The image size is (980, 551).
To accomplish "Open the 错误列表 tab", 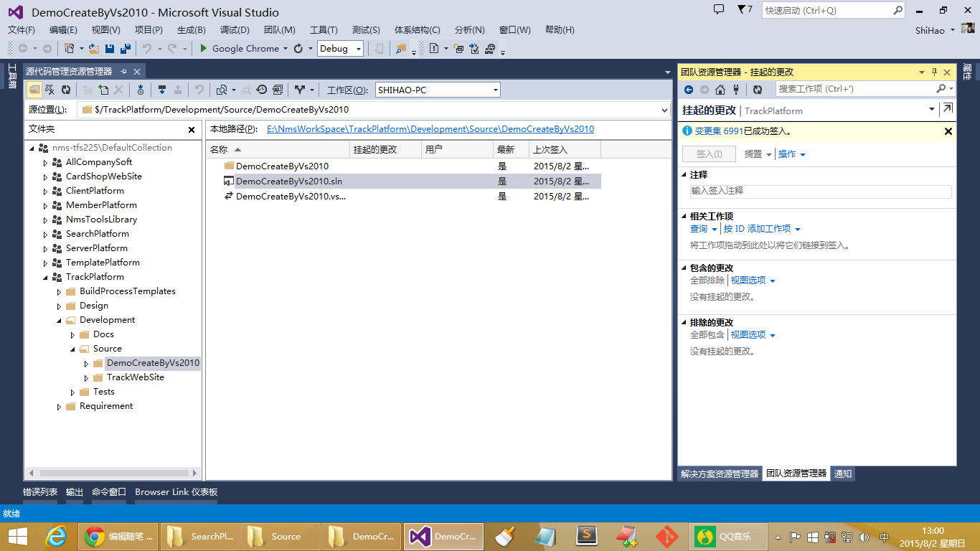I will point(40,492).
